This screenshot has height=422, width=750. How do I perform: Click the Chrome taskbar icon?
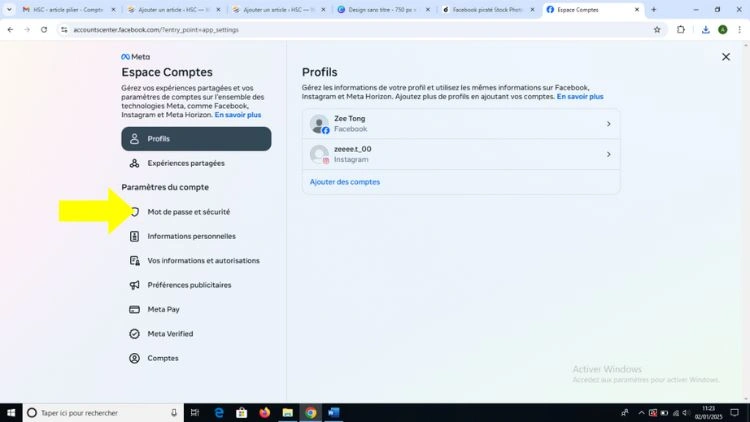pos(310,412)
